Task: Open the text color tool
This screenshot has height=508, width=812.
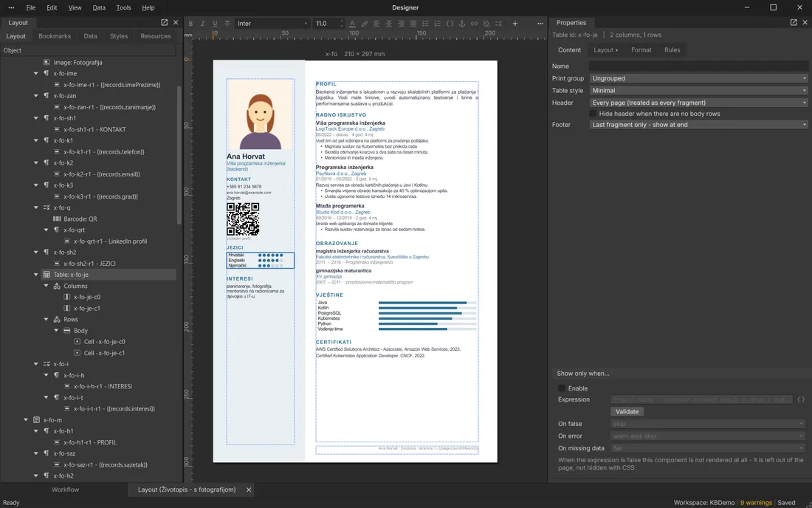Action: click(x=352, y=24)
